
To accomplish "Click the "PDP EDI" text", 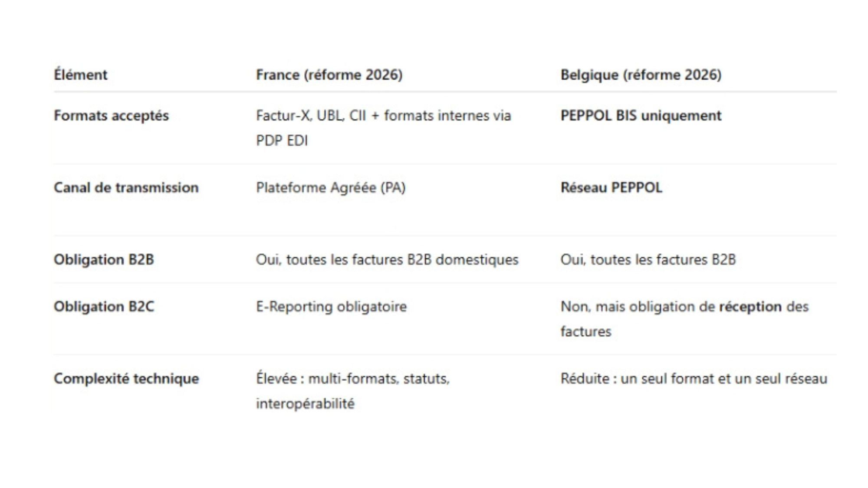I will (282, 141).
